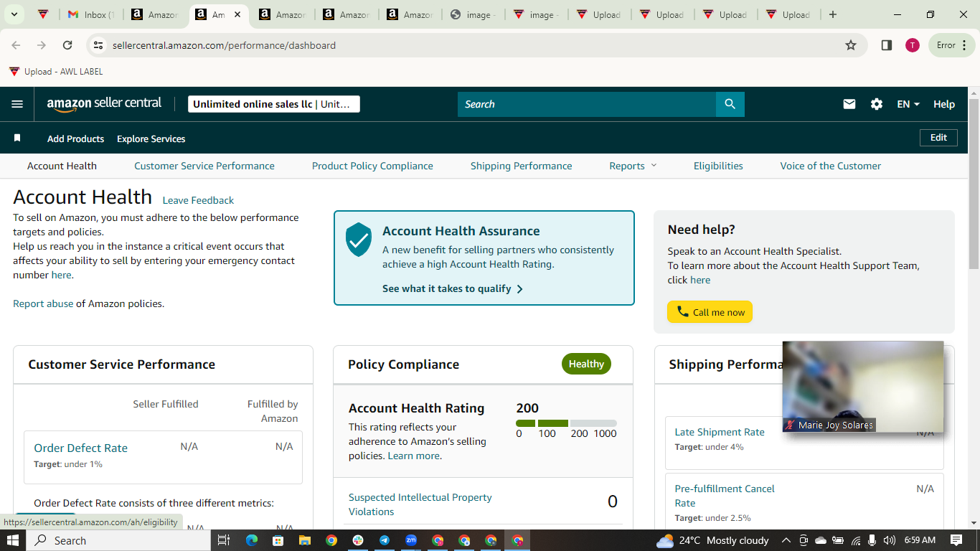The width and height of the screenshot is (980, 551).
Task: Open the Order Defect Rate link
Action: (x=81, y=448)
